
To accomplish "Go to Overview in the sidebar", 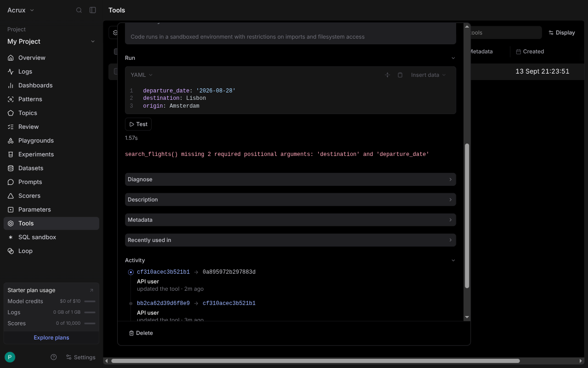I will pyautogui.click(x=51, y=58).
